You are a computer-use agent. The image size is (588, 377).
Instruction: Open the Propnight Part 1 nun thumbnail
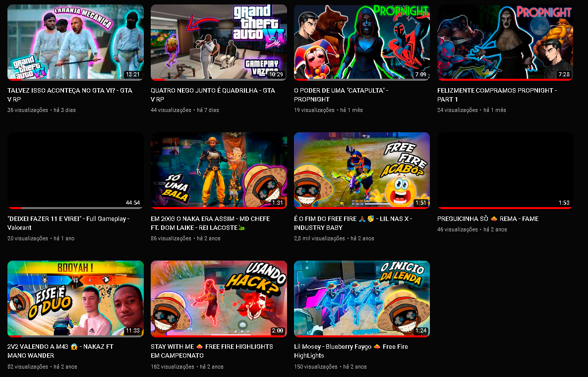(505, 42)
